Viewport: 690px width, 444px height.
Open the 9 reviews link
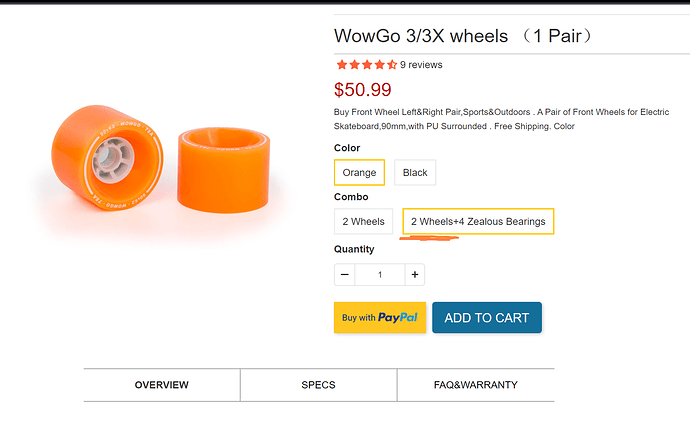click(x=421, y=65)
